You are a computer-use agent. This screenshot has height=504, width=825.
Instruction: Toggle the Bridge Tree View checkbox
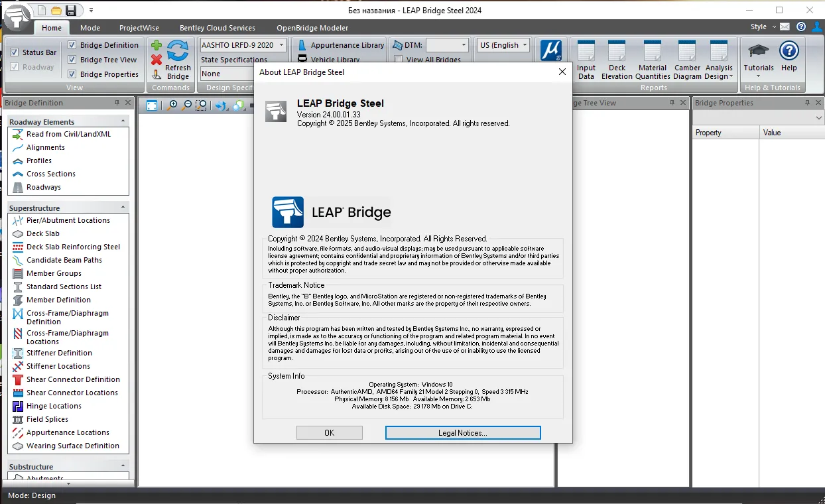point(72,60)
